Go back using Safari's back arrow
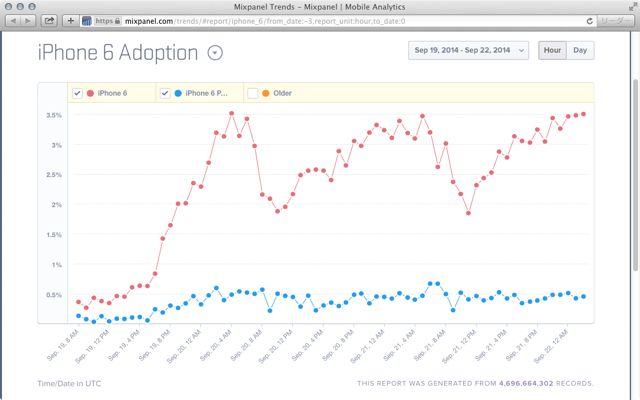This screenshot has width=640, height=400. [x=13, y=20]
